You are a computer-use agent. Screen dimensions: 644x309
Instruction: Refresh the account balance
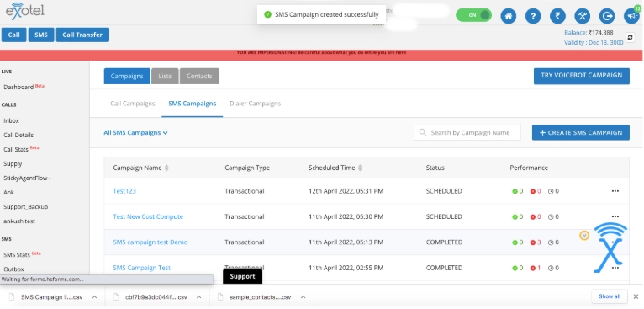[x=630, y=37]
